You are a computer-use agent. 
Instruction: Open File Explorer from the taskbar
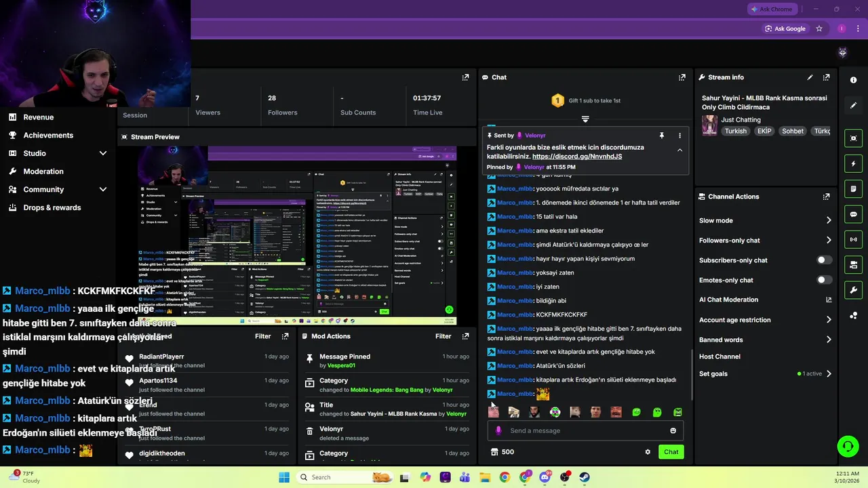(485, 477)
